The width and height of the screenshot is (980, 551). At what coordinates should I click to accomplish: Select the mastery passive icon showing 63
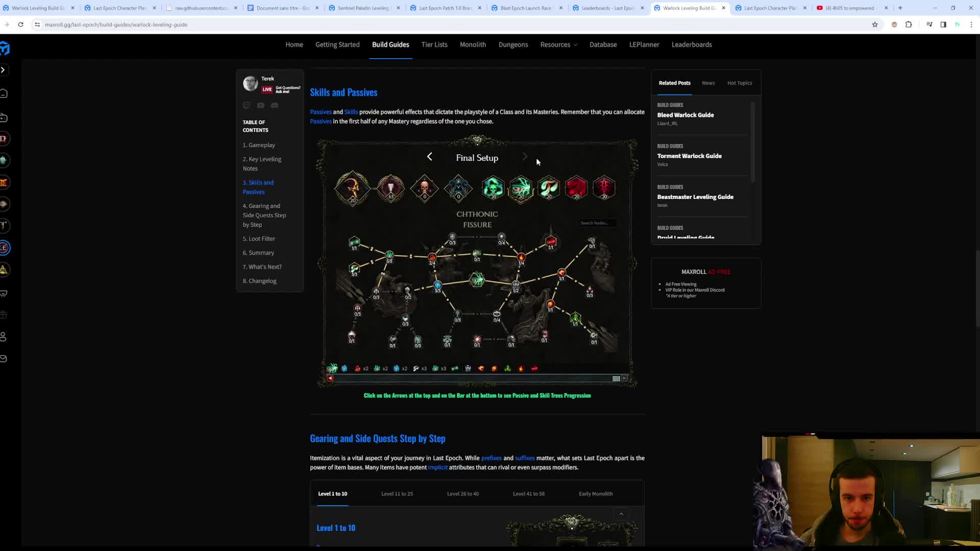(390, 188)
